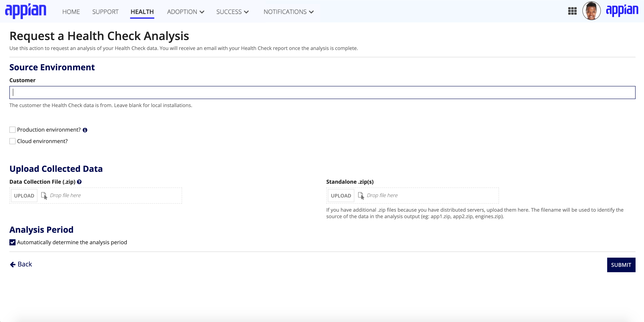Click 'Production environment?' label text
The width and height of the screenshot is (644, 322).
(x=49, y=130)
